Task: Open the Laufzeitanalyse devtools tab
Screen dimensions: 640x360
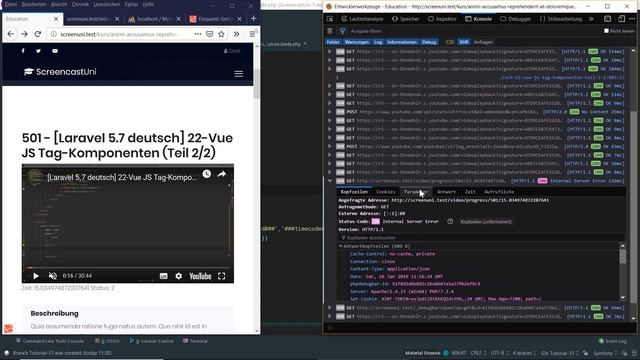Action: pyautogui.click(x=362, y=19)
